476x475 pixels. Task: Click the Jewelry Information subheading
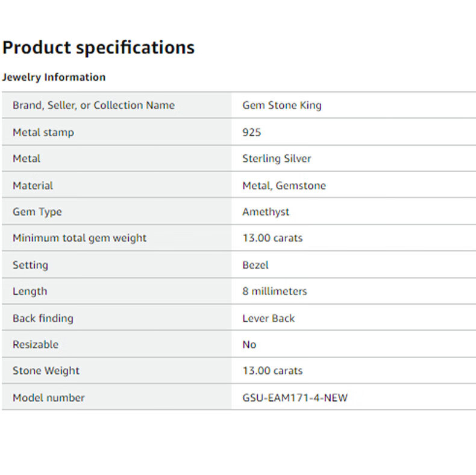point(54,77)
